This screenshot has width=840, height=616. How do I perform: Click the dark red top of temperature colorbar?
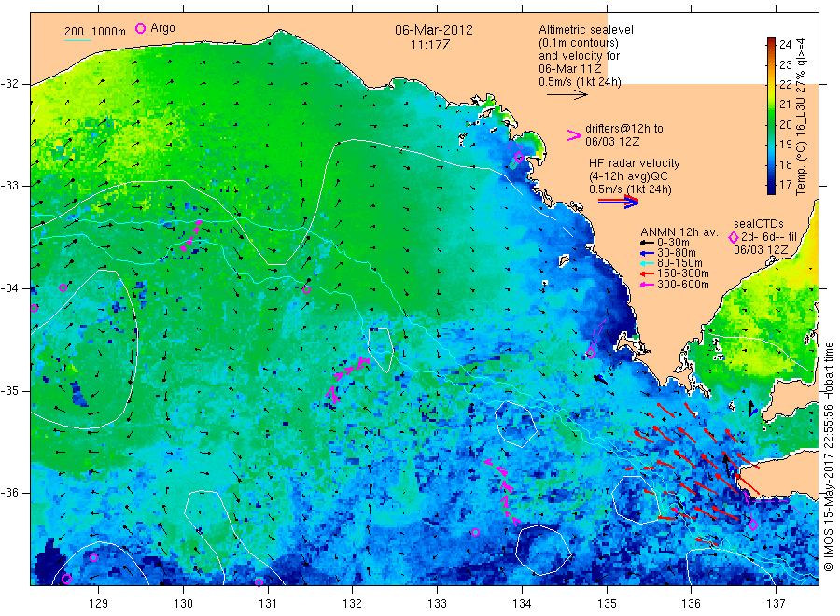click(x=772, y=42)
